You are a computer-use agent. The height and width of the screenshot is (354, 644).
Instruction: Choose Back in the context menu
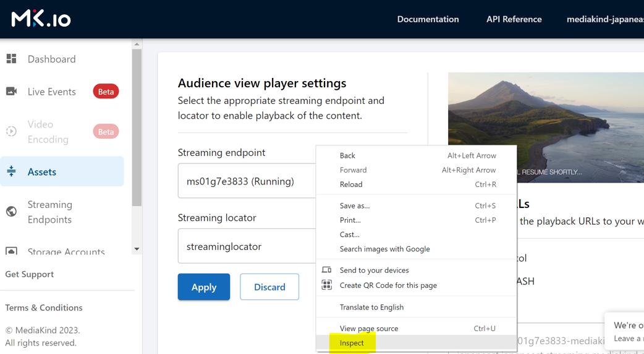(416, 155)
